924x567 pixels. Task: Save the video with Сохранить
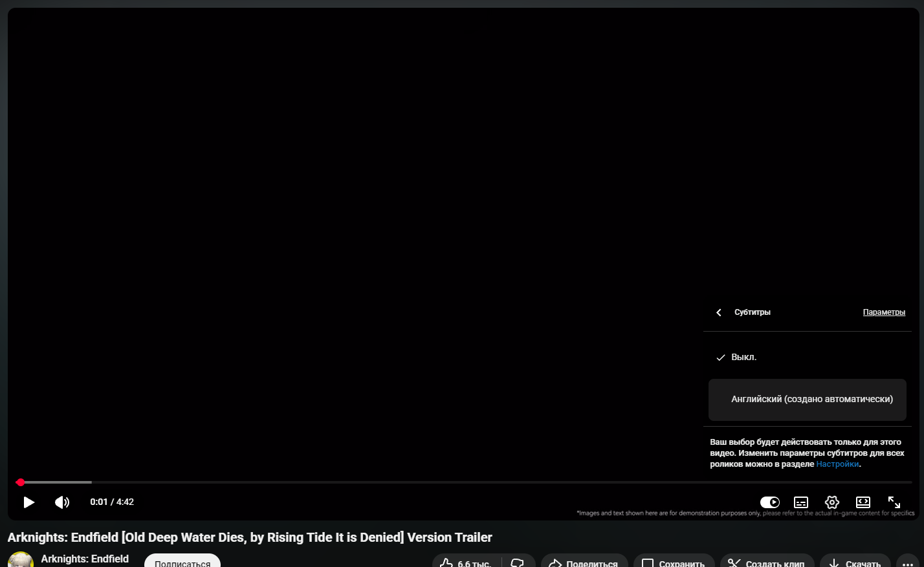click(674, 561)
